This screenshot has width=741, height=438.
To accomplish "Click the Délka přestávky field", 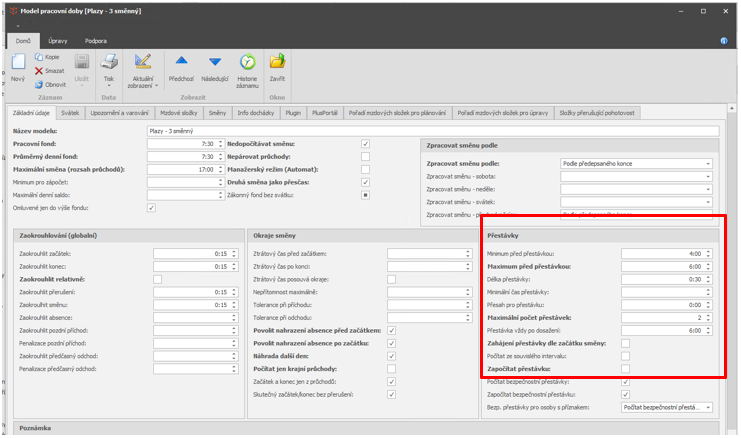I will pyautogui.click(x=667, y=279).
